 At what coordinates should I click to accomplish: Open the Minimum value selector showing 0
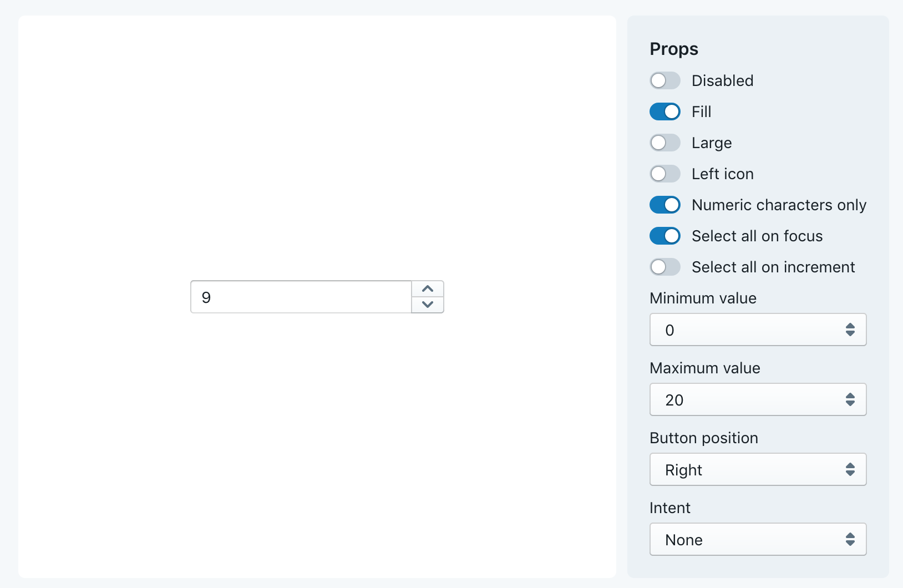pyautogui.click(x=758, y=330)
